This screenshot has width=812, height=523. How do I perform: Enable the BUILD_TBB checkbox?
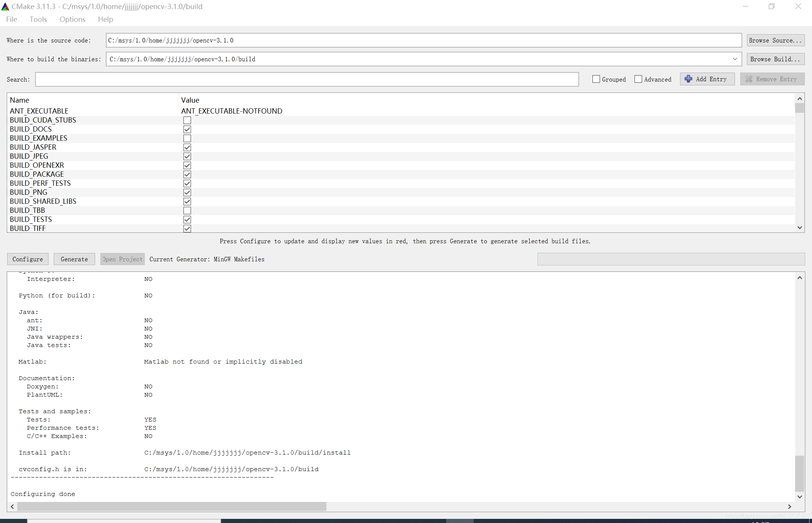coord(187,211)
